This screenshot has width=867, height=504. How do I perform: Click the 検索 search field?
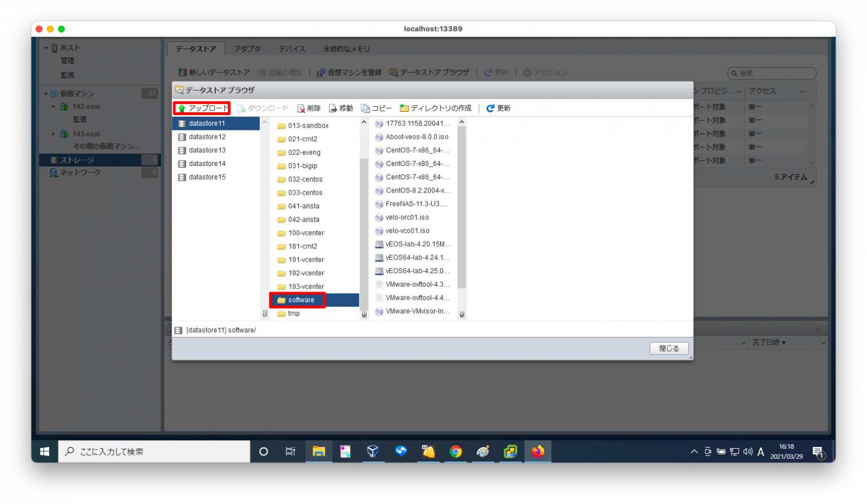click(772, 73)
